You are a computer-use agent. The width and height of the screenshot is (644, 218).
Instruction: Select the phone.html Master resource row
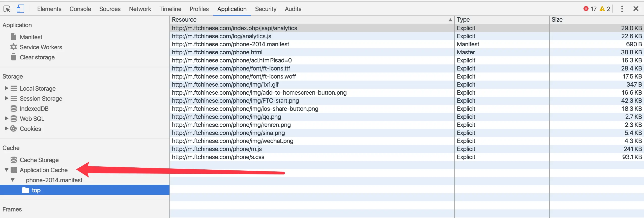coord(217,52)
